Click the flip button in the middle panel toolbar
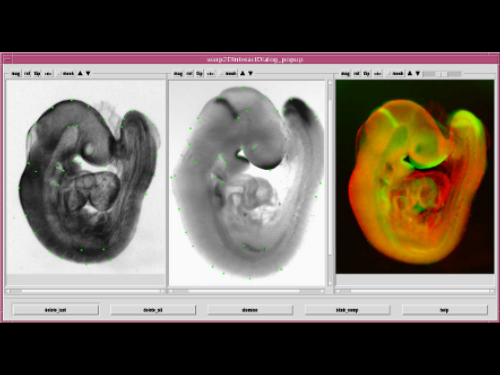The width and height of the screenshot is (500, 375). click(x=199, y=73)
